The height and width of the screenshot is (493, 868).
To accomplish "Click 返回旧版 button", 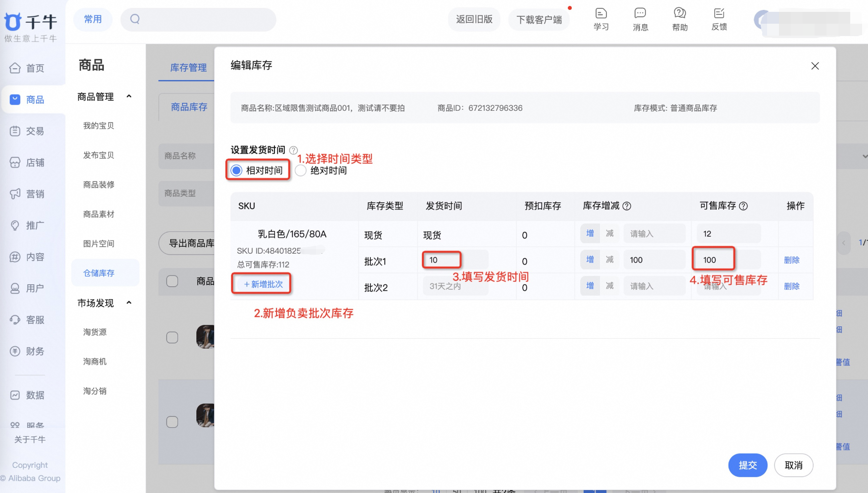I will point(474,19).
